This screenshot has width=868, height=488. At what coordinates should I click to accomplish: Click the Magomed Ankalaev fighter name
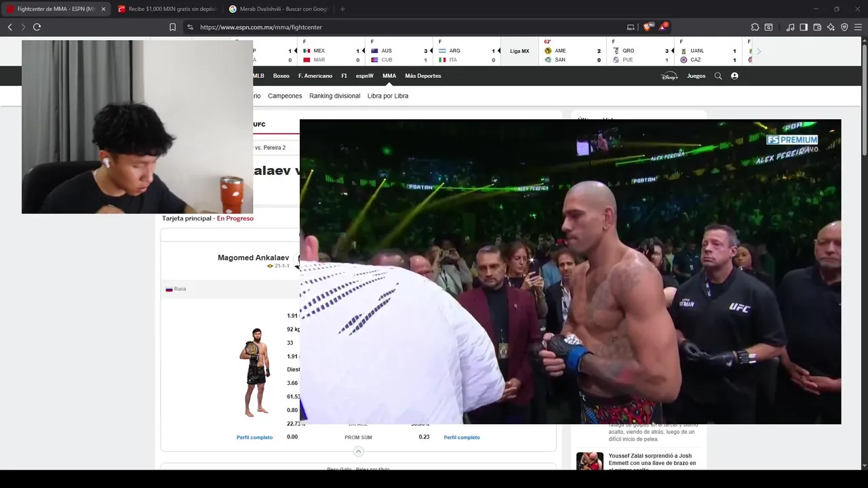click(253, 258)
